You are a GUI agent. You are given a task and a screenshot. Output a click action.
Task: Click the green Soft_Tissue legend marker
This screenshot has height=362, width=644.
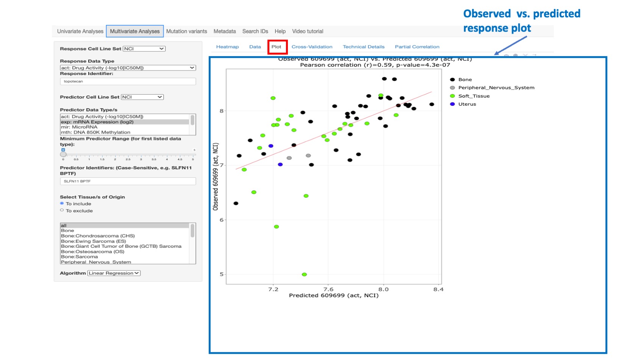pyautogui.click(x=452, y=96)
